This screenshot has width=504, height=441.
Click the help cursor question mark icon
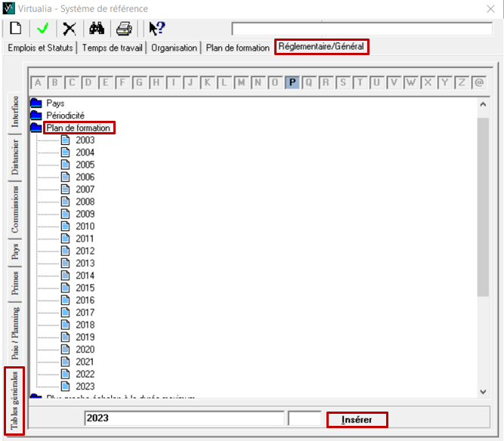156,29
